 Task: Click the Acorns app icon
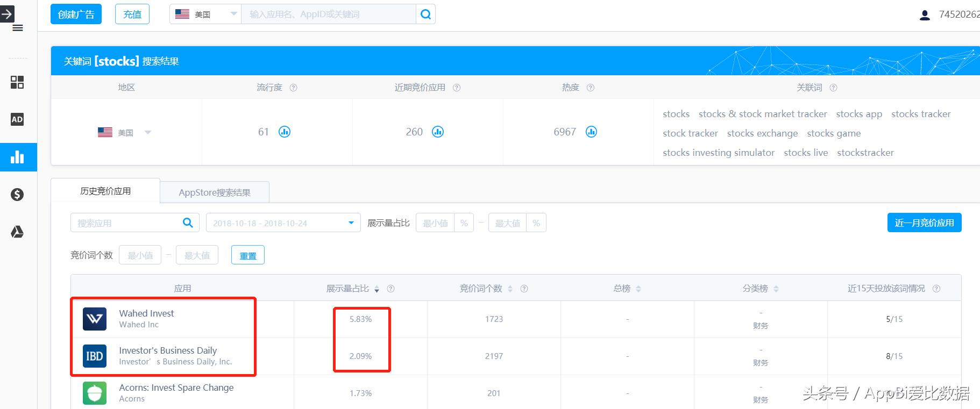coord(95,393)
